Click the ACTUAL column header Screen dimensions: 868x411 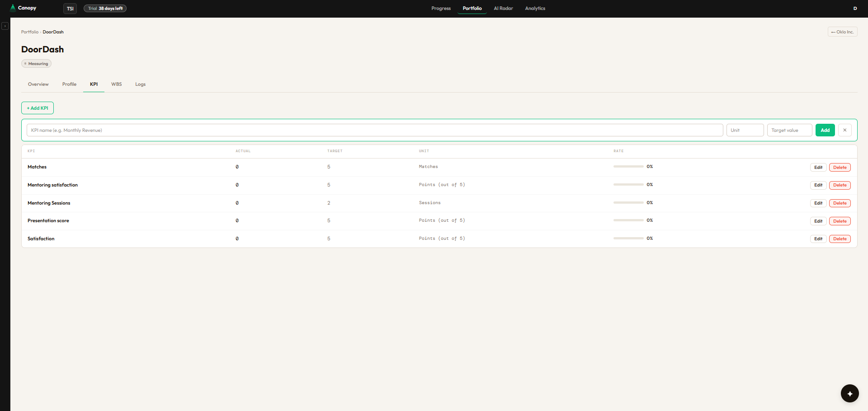pos(243,151)
